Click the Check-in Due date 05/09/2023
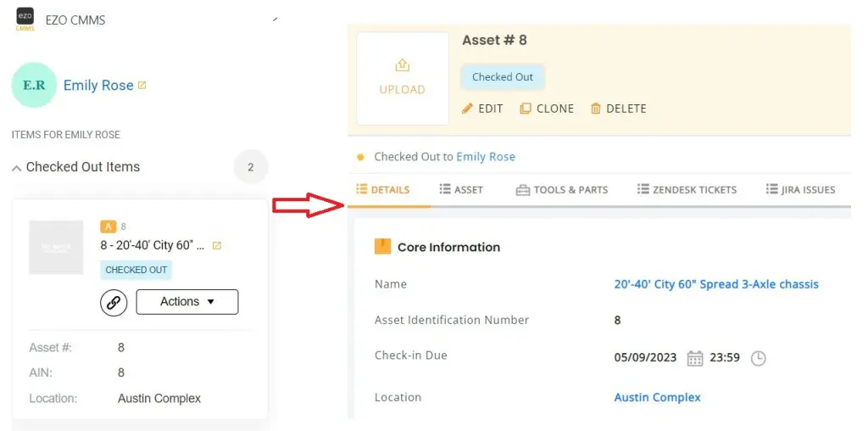The width and height of the screenshot is (868, 431). [645, 357]
